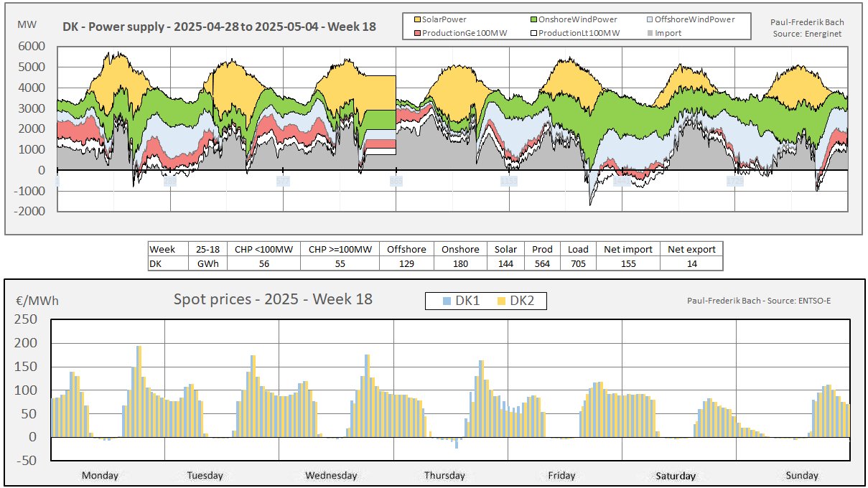Select the DK1 blue legend marker
868x488 pixels.
[447, 301]
